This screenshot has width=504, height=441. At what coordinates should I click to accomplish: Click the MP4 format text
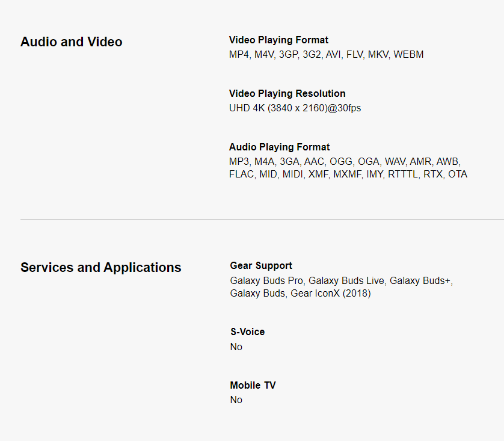(x=239, y=55)
